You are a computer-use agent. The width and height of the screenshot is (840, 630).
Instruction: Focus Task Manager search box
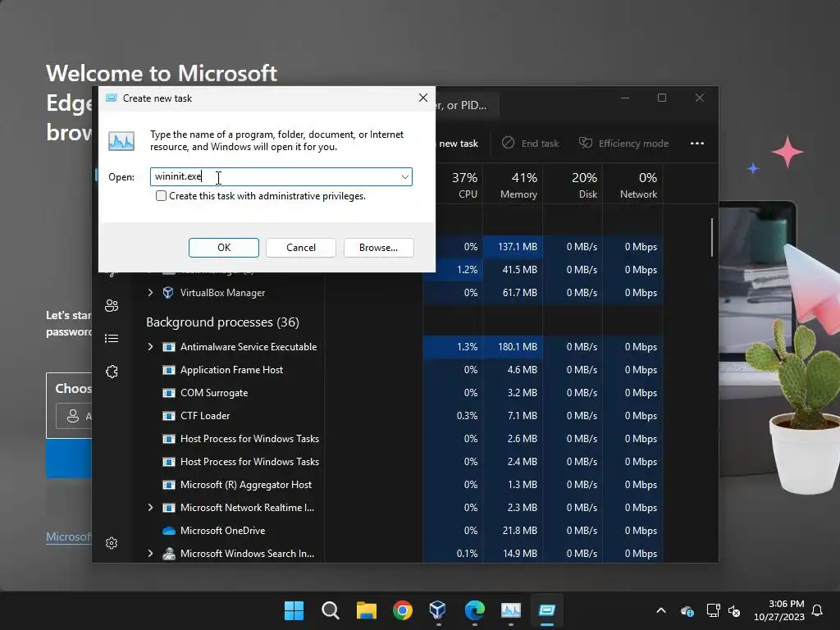[466, 105]
